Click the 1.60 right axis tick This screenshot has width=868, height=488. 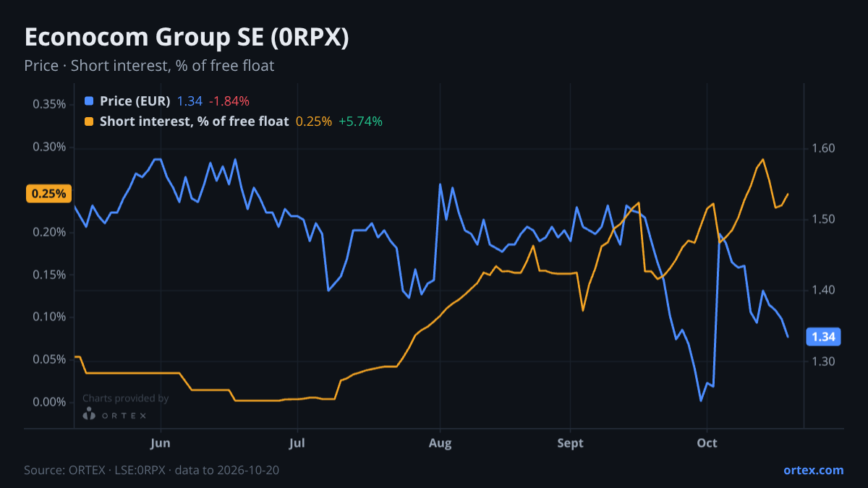823,148
